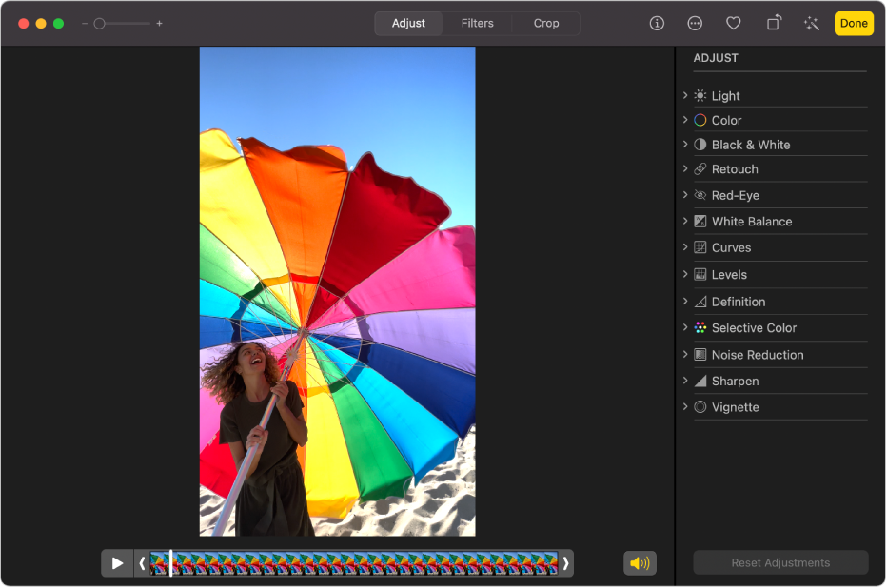The height and width of the screenshot is (588, 887).
Task: Open the info panel with the i icon
Action: (656, 23)
